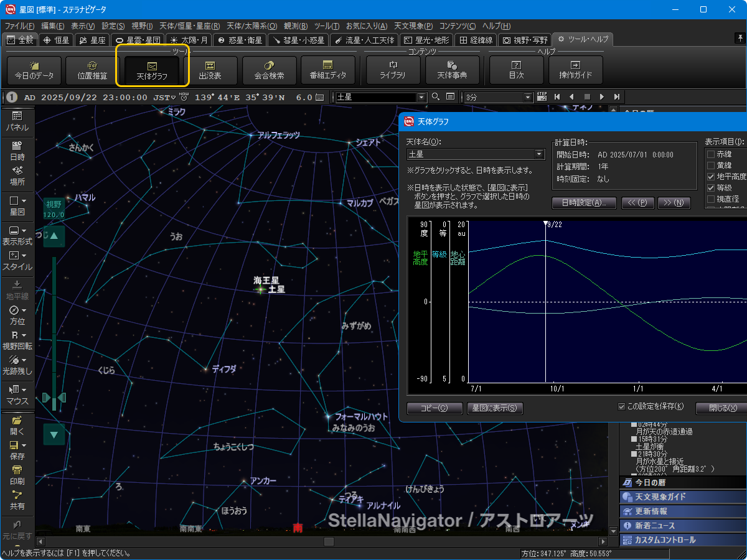The height and width of the screenshot is (560, 747).
Task: Uncheck the 等級 magnitude checkbox
Action: [x=711, y=188]
